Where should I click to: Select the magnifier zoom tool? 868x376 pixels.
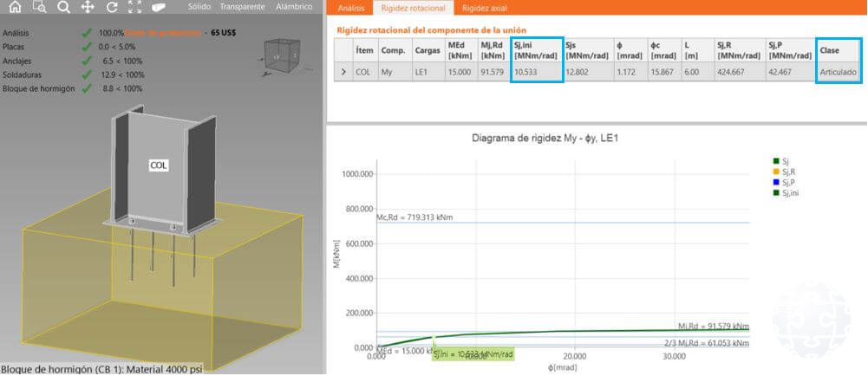63,7
